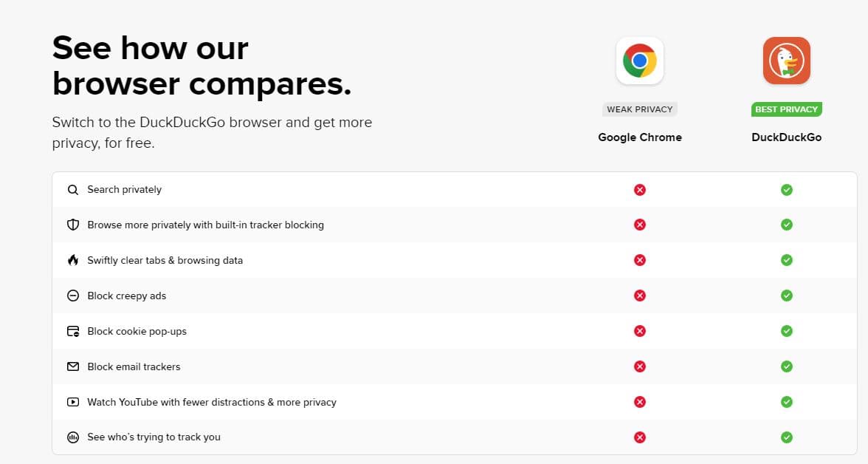Click the magnifier icon beside Search privately
868x464 pixels.
click(72, 190)
